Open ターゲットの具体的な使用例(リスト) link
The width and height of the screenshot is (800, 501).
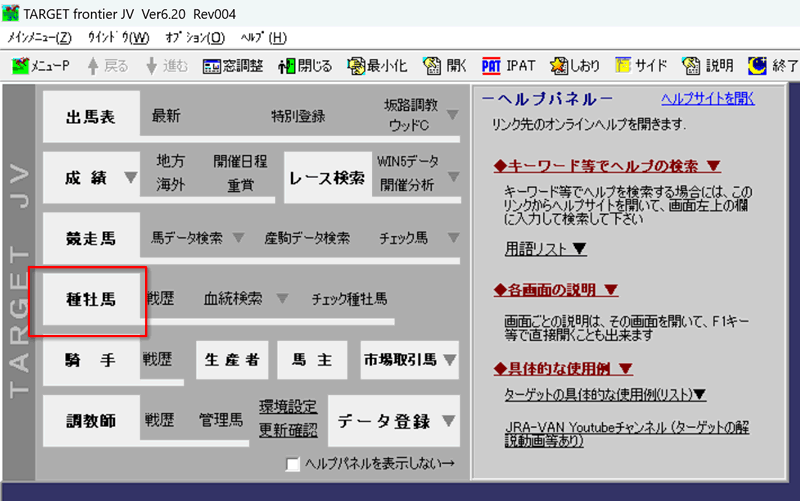[x=605, y=394]
